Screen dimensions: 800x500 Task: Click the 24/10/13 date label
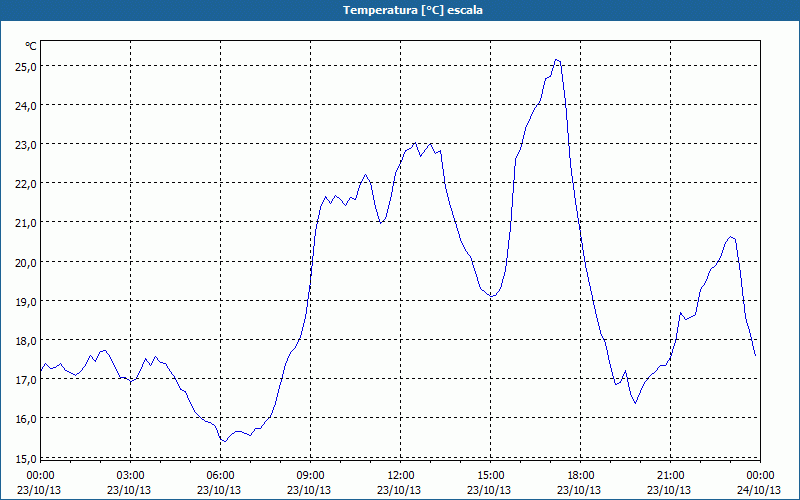point(759,490)
